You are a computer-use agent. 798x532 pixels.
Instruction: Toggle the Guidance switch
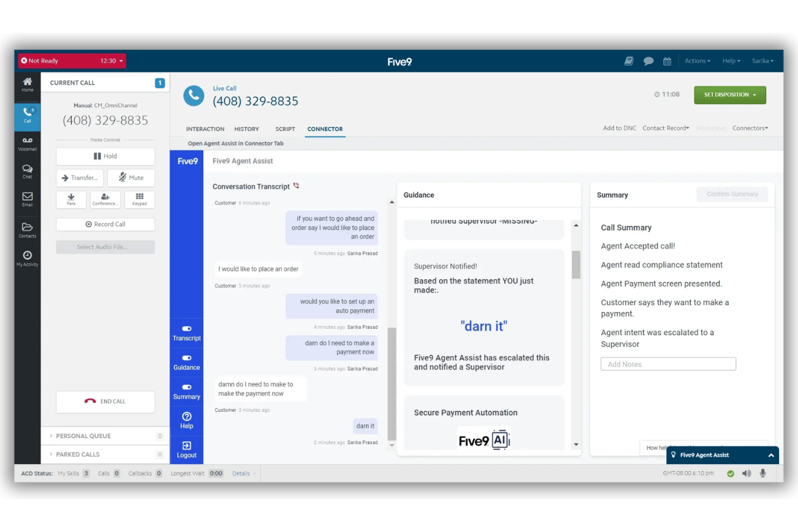pos(187,358)
